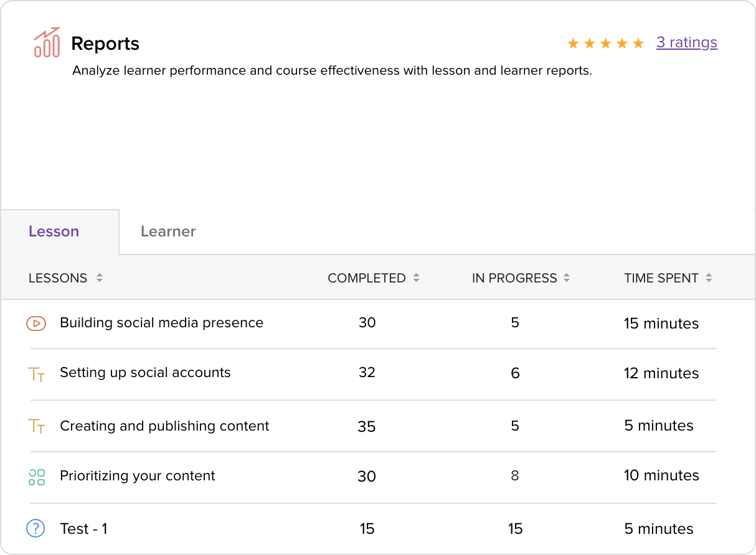Screen dimensions: 756x555
Task: Open the Prioritizing your content lesson
Action: (x=137, y=476)
